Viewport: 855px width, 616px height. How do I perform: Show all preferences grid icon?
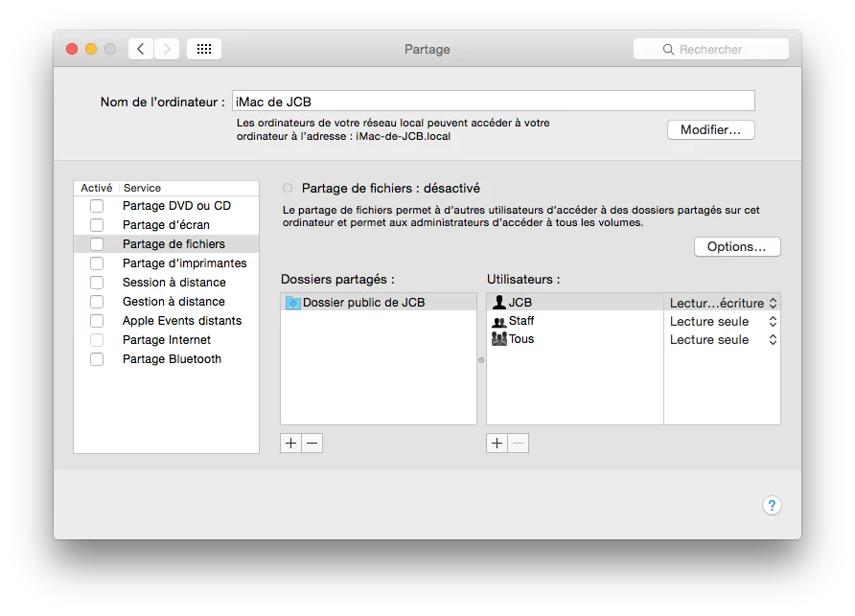coord(204,49)
